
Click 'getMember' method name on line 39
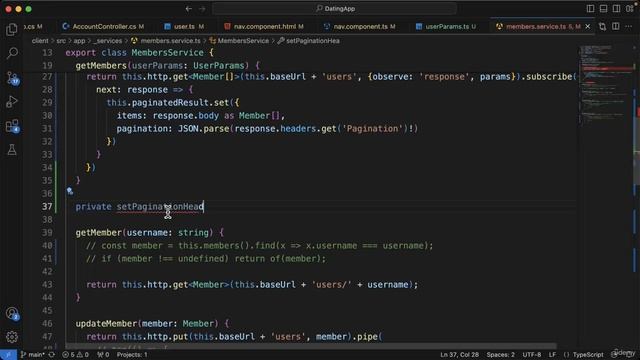click(98, 233)
